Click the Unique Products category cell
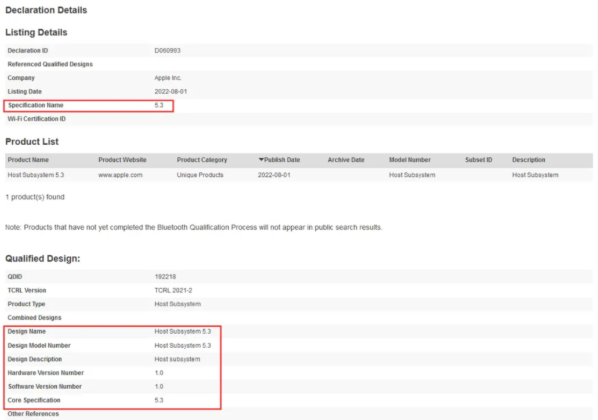This screenshot has height=420, width=598. 200,175
